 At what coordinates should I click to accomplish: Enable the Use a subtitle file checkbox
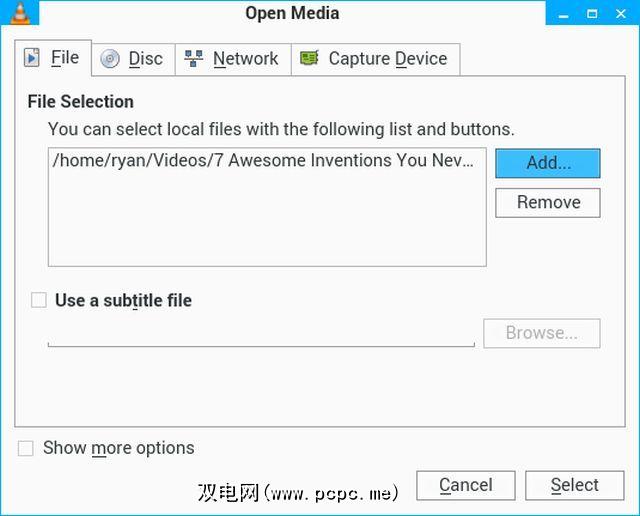[x=39, y=300]
